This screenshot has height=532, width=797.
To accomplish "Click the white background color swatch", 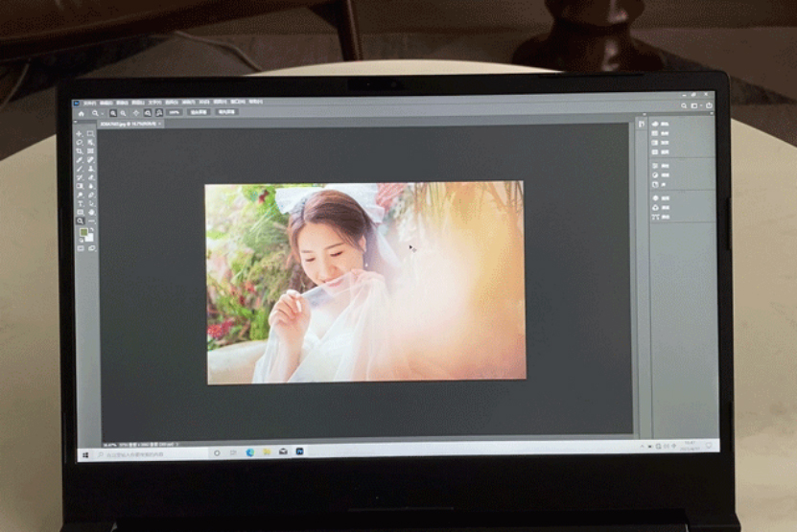I will (x=90, y=238).
